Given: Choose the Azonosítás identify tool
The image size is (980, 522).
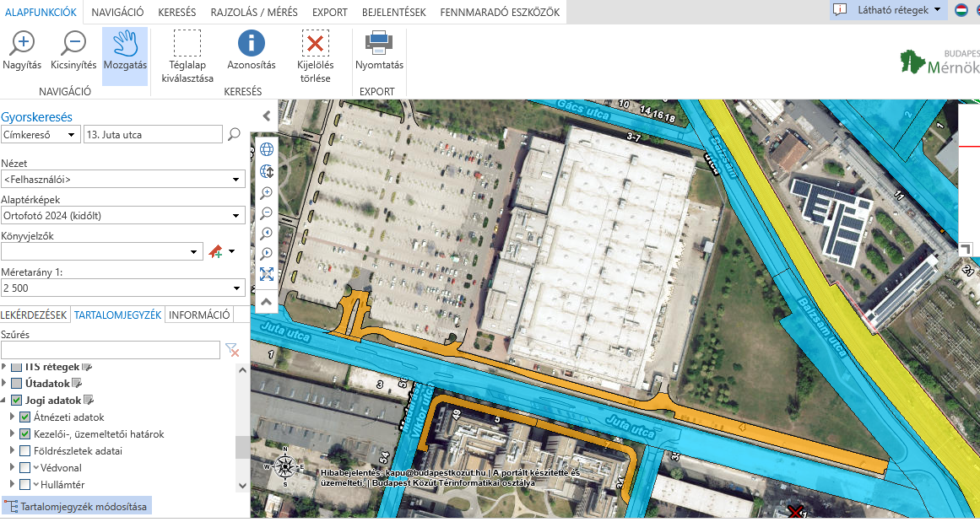Looking at the screenshot, I should tap(251, 51).
